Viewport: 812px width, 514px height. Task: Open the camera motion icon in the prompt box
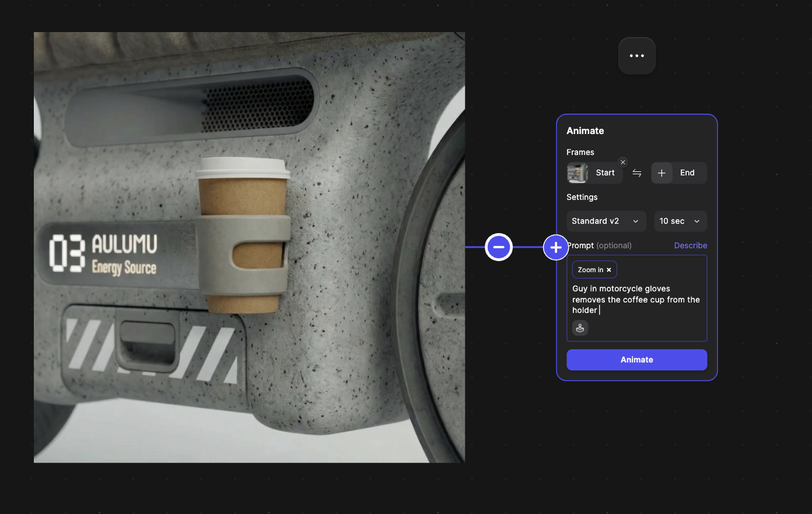pos(580,328)
